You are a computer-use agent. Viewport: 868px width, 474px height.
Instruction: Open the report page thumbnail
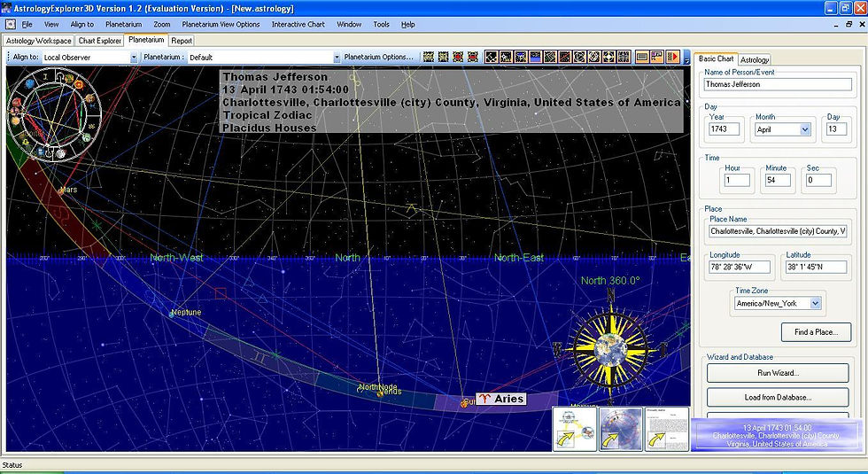point(666,429)
